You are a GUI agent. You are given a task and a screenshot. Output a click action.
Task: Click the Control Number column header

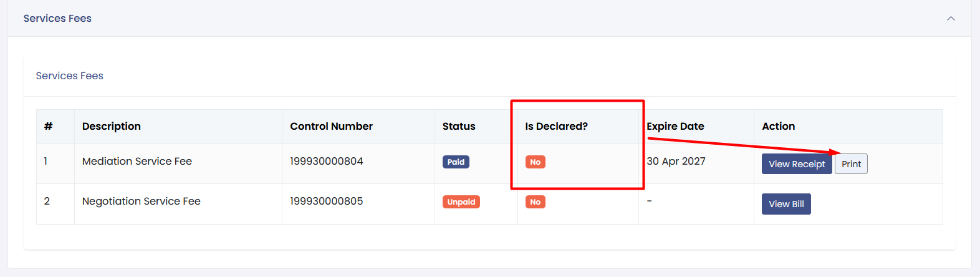click(x=331, y=126)
